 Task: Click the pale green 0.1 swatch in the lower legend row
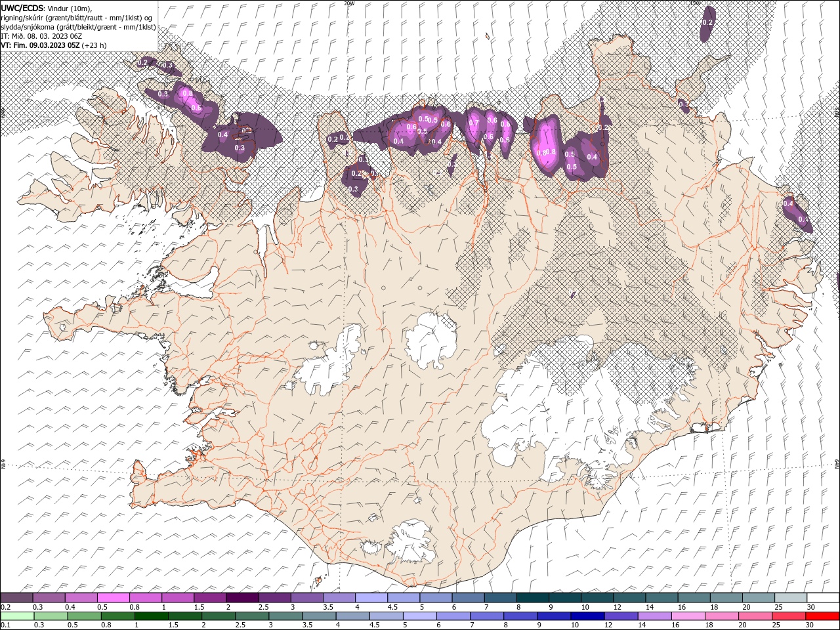click(17, 616)
